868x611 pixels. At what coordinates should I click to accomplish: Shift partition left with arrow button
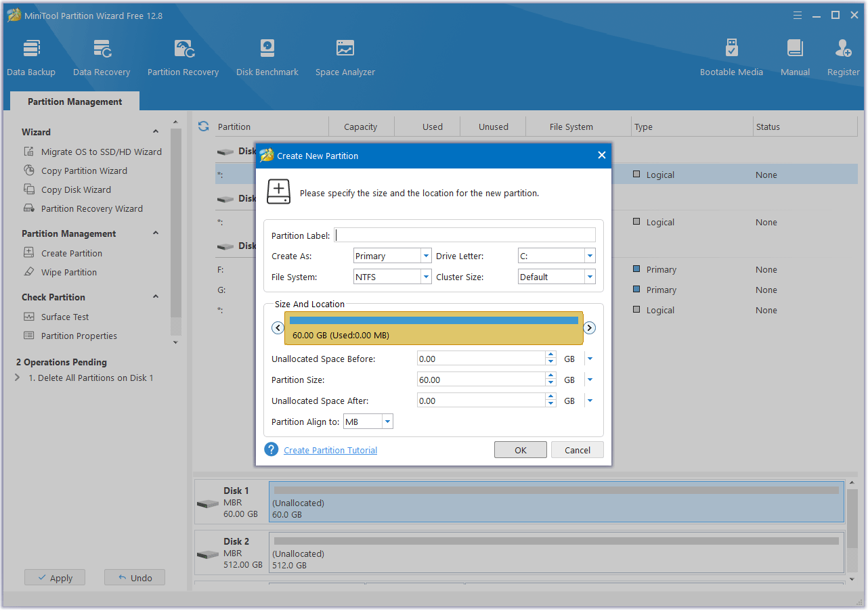pyautogui.click(x=278, y=328)
